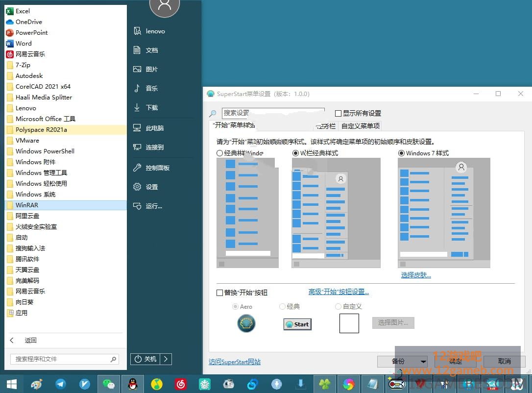532x393 pixels.
Task: Tick the 替换"开始"按钮 checkbox
Action: [219, 293]
